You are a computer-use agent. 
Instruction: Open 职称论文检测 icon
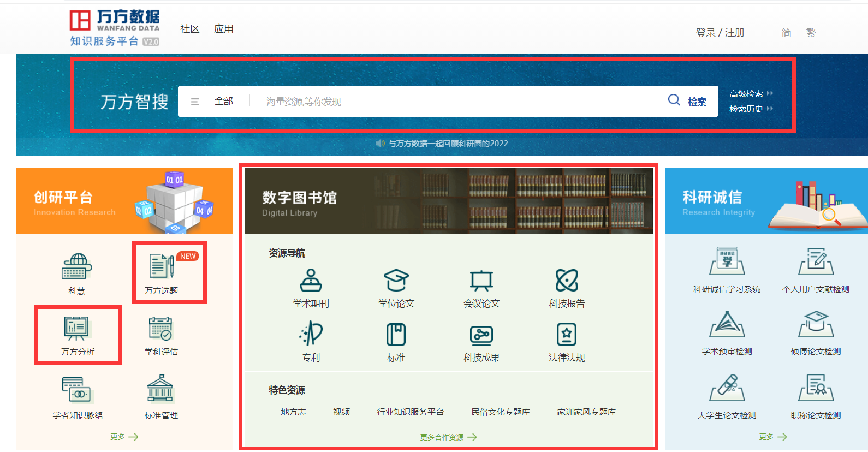tap(816, 388)
